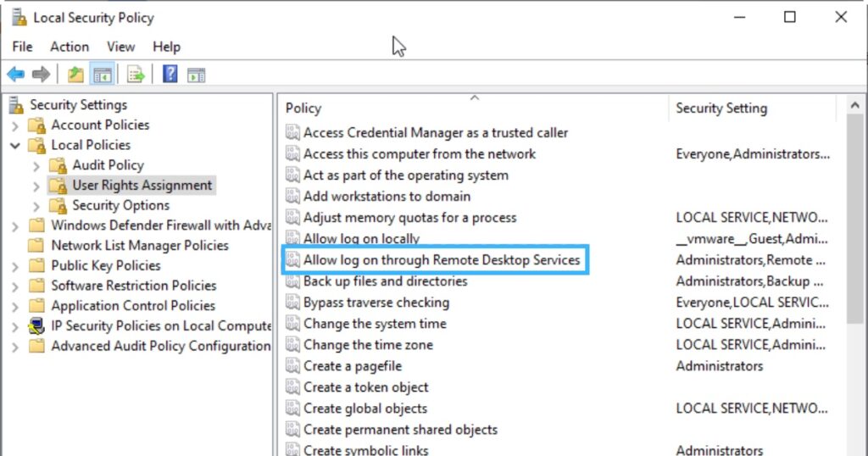Click the Security Settings root node icon
The image size is (868, 456).
[x=16, y=104]
